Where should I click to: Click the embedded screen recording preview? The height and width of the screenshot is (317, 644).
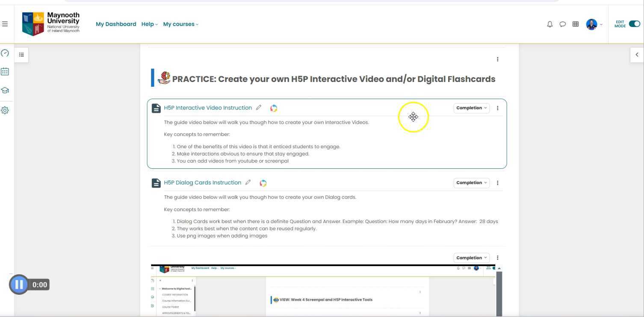coord(326,291)
